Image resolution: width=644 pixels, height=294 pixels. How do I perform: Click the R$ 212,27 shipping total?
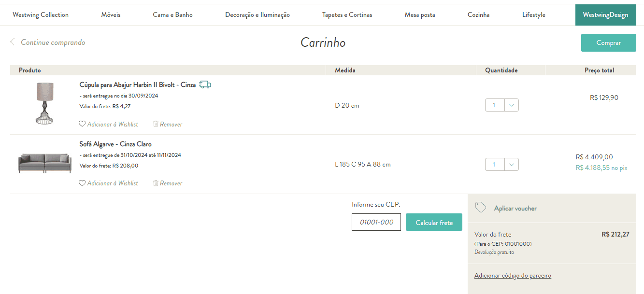point(615,234)
